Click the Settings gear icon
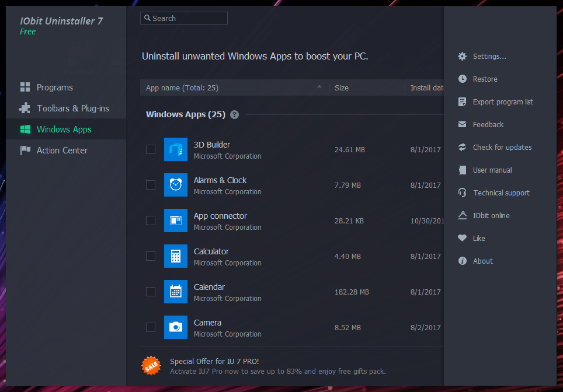This screenshot has height=392, width=563. 462,57
